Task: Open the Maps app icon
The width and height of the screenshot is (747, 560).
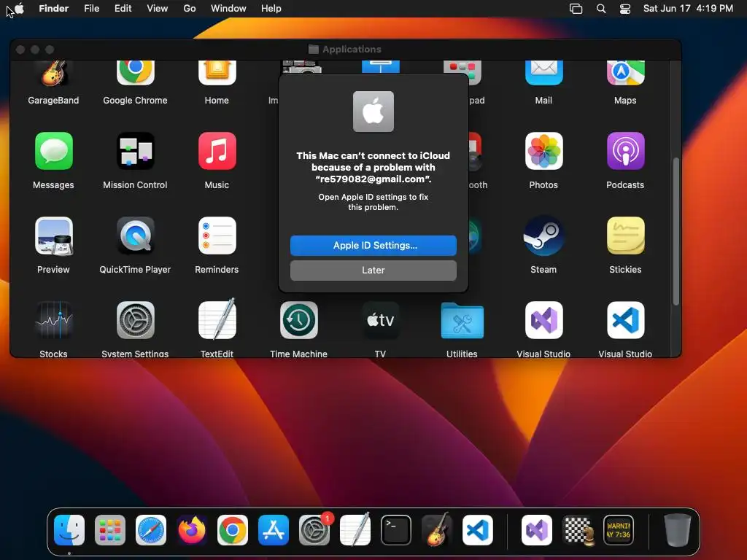Action: point(625,73)
